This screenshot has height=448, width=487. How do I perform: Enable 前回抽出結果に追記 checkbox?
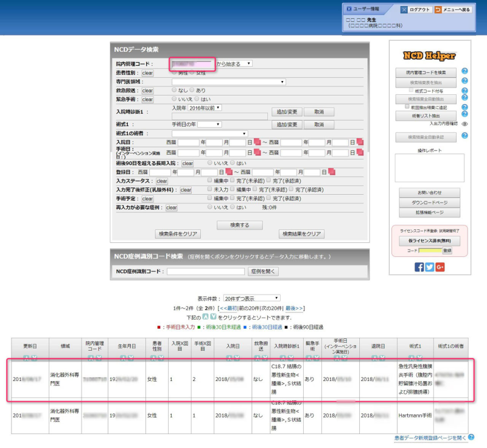coord(407,107)
